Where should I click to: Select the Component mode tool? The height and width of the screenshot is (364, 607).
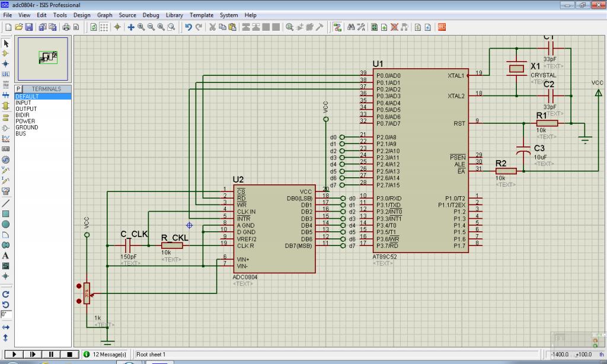6,53
